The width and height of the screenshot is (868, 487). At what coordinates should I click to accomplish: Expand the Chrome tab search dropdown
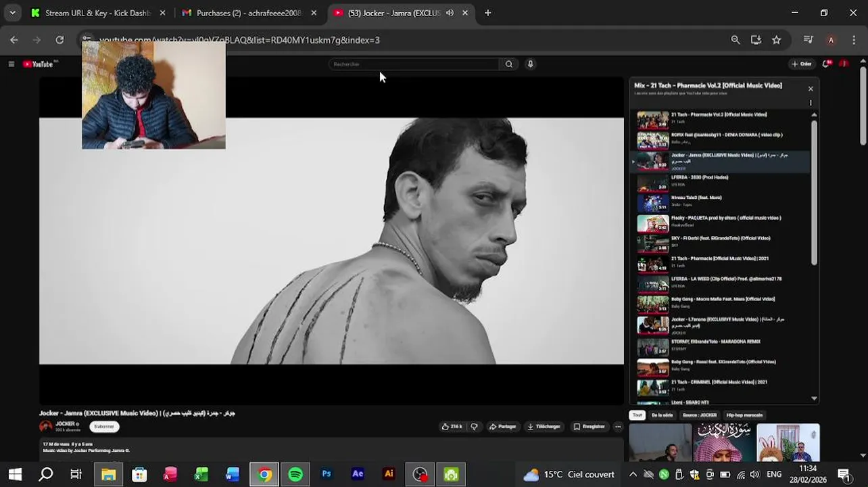tap(12, 13)
